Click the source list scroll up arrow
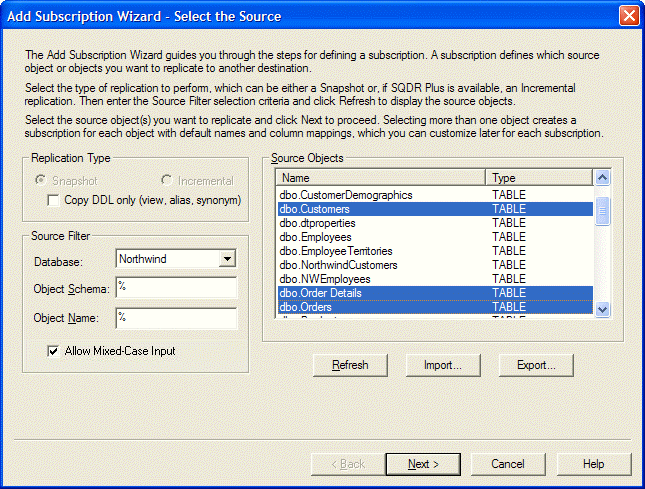 click(602, 178)
